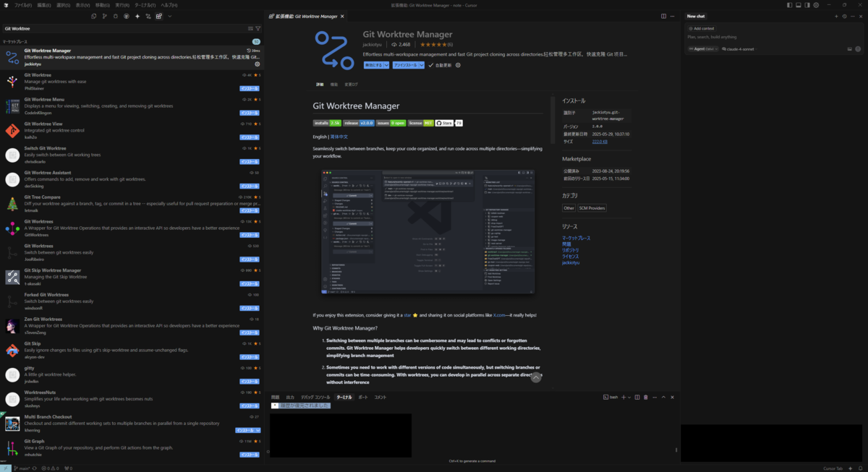Install the Switch Git Worktree extension

tap(250, 162)
